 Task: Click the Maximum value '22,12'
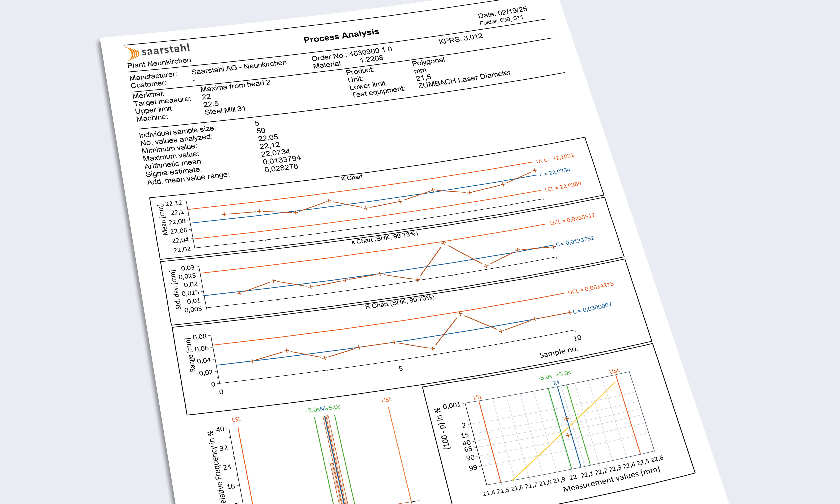click(270, 146)
